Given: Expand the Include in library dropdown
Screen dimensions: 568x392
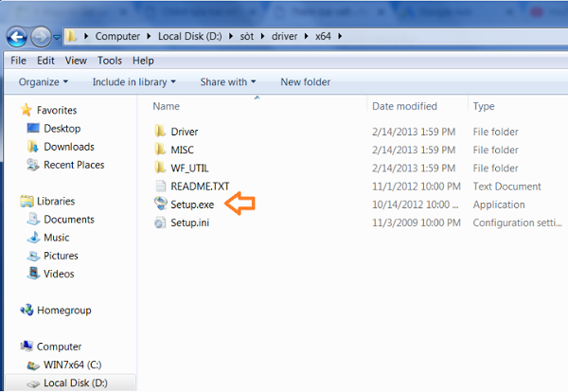Looking at the screenshot, I should pos(133,82).
